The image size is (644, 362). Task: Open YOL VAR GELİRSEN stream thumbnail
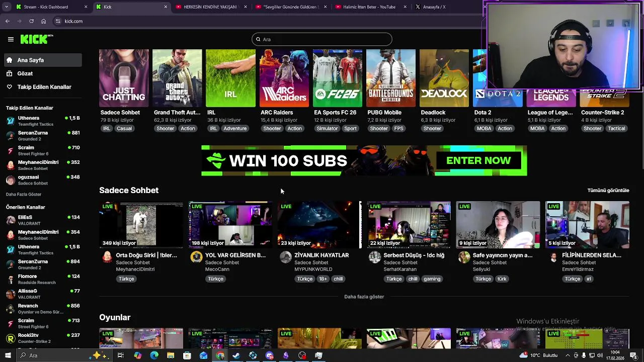coord(230,225)
